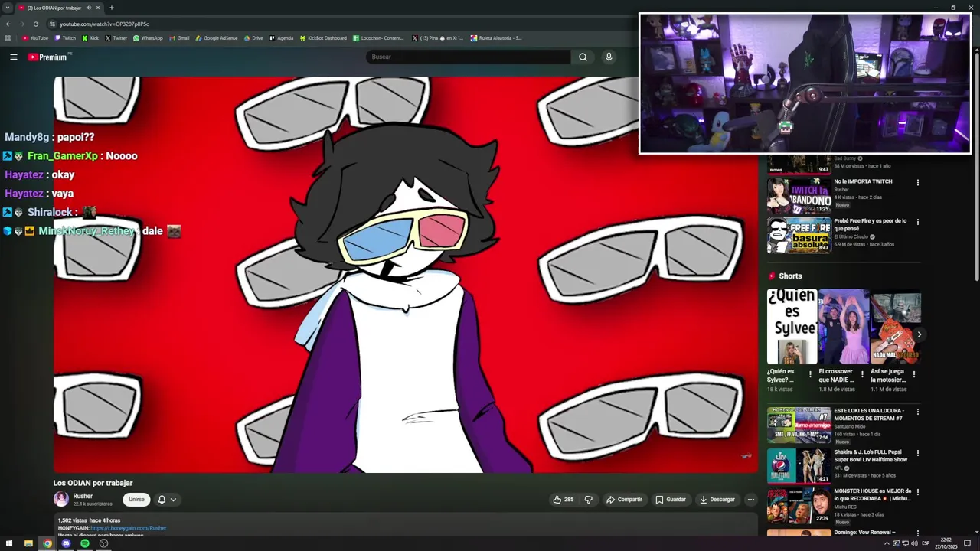Screen dimensions: 980x551
Task: Open Chrome apps grid in bookmarks bar
Action: click(x=8, y=37)
